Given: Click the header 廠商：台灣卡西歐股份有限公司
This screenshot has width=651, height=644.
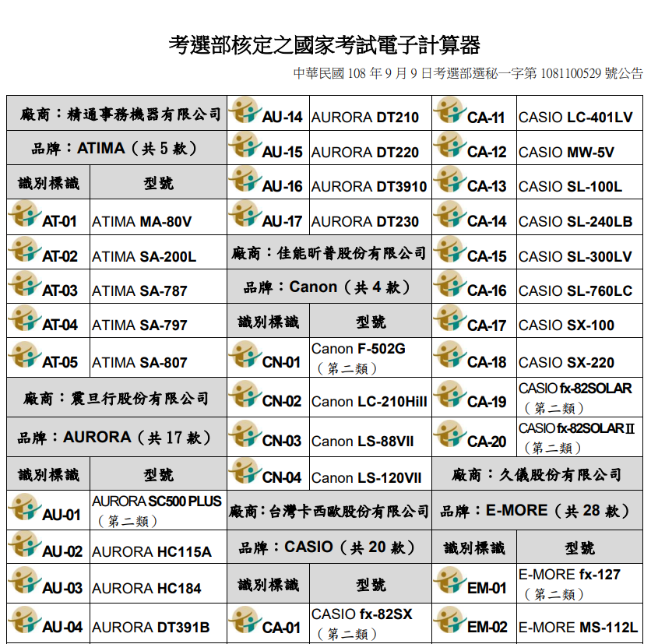Looking at the screenshot, I should coord(329,510).
